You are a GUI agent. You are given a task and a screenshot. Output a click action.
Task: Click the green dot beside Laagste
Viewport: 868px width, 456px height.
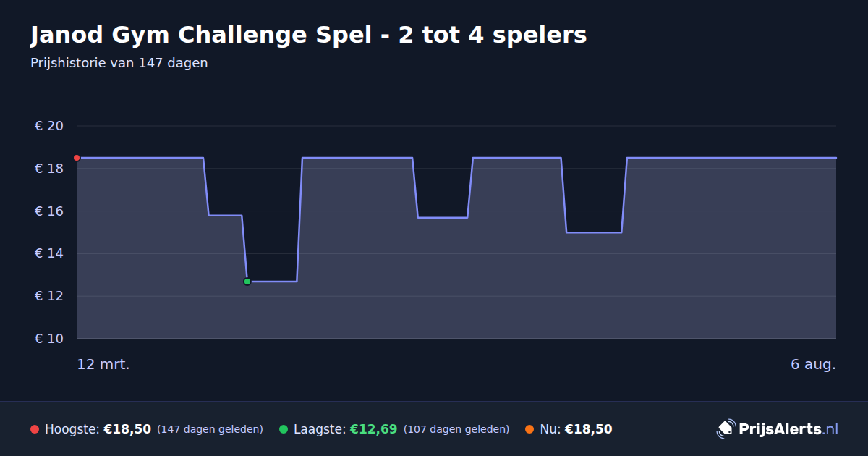pos(284,429)
